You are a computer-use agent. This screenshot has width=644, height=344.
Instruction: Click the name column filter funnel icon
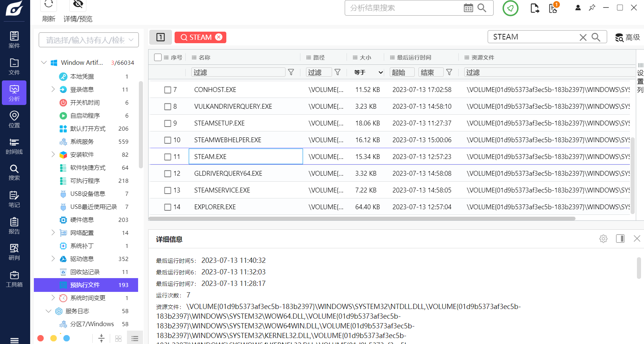point(291,72)
